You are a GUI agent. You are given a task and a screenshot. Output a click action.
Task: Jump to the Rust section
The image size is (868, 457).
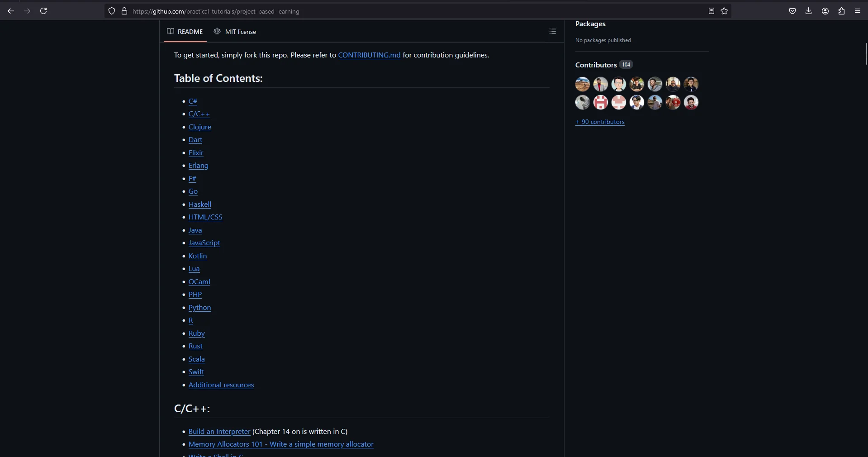pos(195,346)
